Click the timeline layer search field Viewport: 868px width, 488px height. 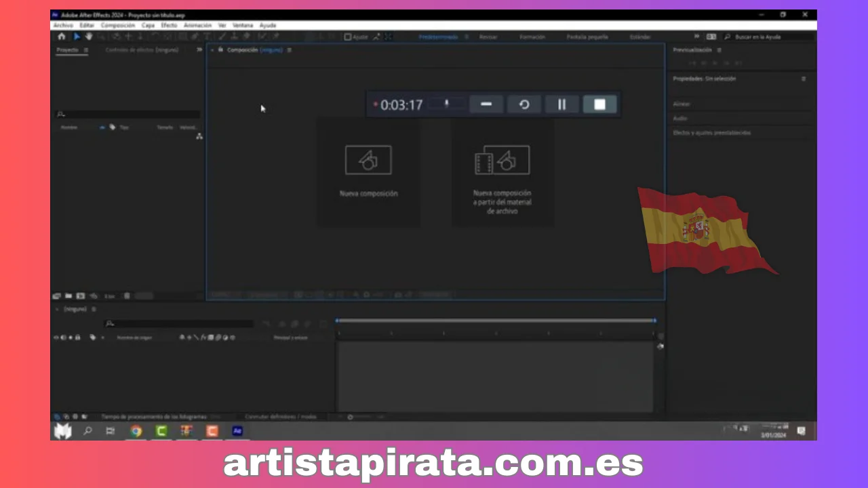point(178,323)
